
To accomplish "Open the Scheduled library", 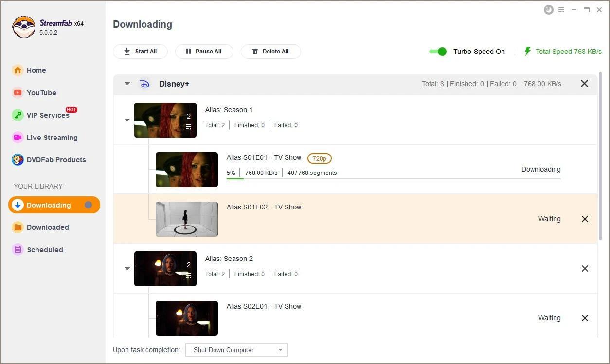I will [x=45, y=250].
